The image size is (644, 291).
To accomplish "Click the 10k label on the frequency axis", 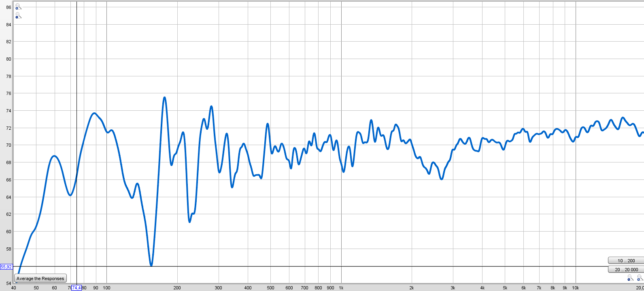I will point(575,288).
